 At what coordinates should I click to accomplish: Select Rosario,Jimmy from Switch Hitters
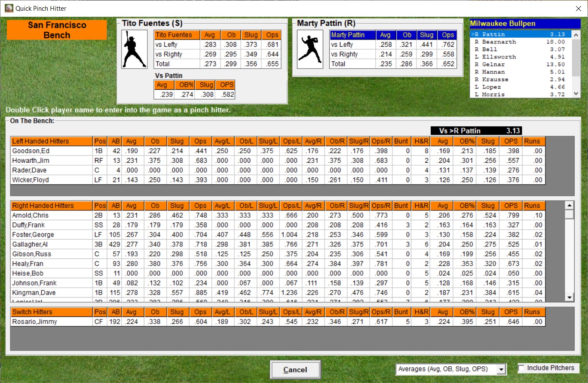[34, 322]
